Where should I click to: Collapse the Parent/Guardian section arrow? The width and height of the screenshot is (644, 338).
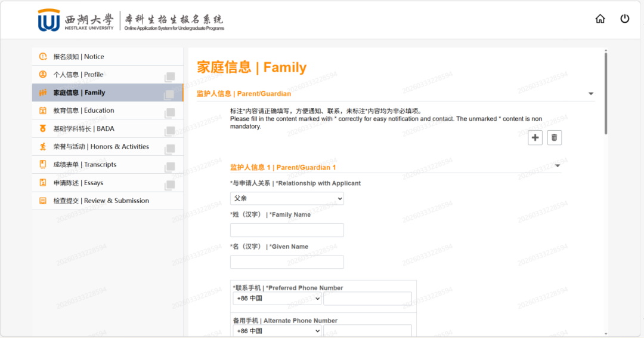click(590, 94)
